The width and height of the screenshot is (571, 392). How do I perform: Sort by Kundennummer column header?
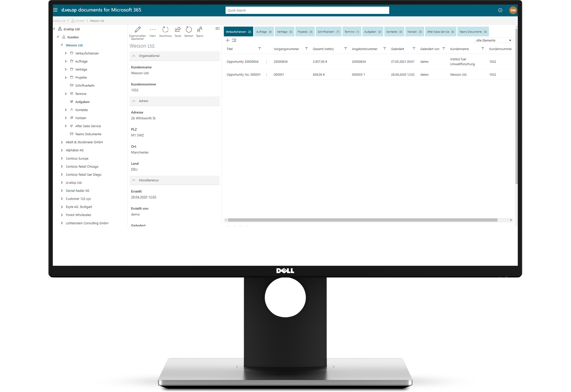(x=500, y=49)
